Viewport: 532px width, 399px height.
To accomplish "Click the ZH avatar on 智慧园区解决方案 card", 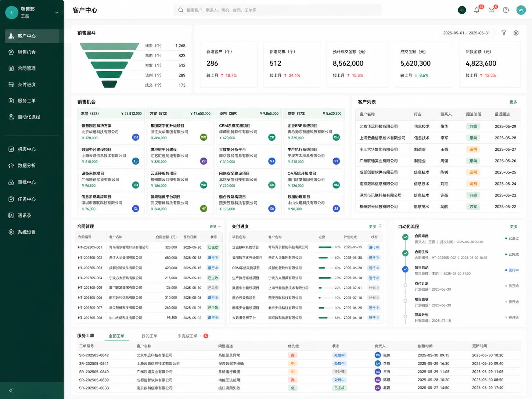I will point(136,137).
